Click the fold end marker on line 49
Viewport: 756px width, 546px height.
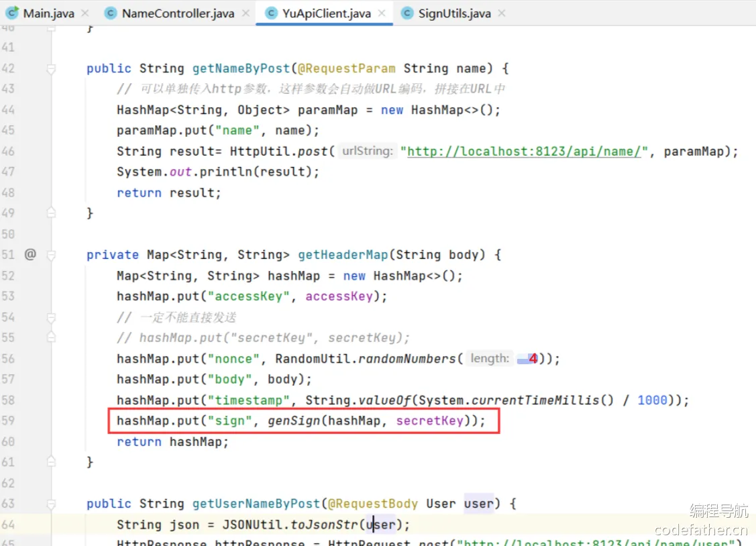(x=51, y=213)
